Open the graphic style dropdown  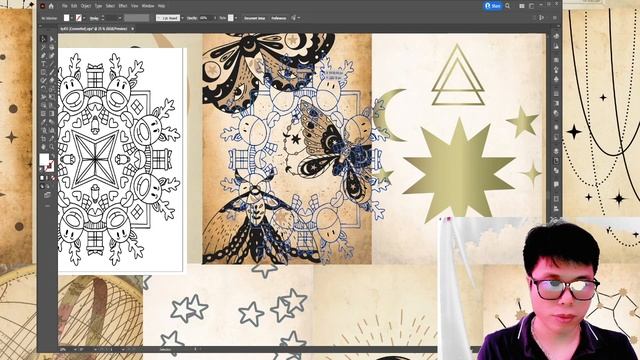point(236,18)
